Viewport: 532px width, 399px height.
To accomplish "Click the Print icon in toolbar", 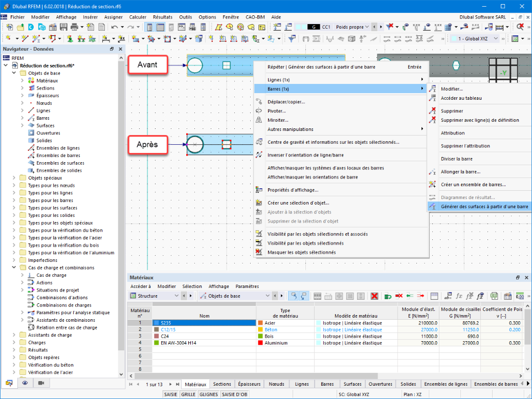I will pos(74,27).
